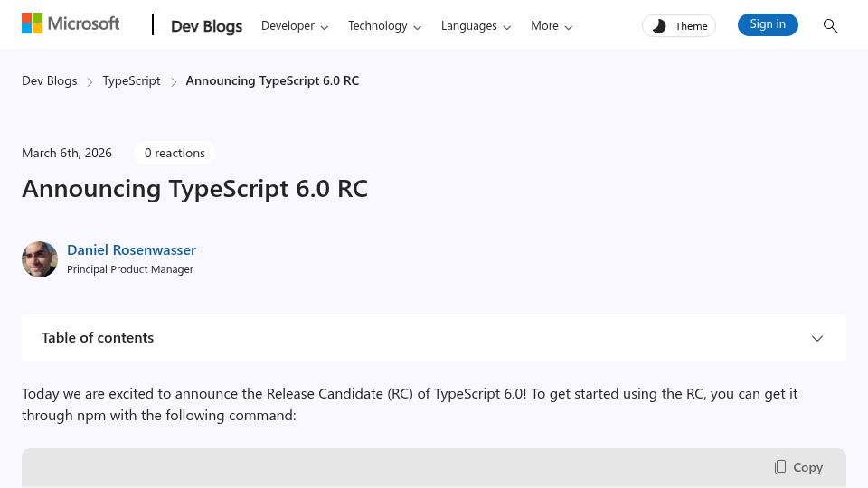Click the Sign in button
This screenshot has width=868, height=488.
[768, 25]
